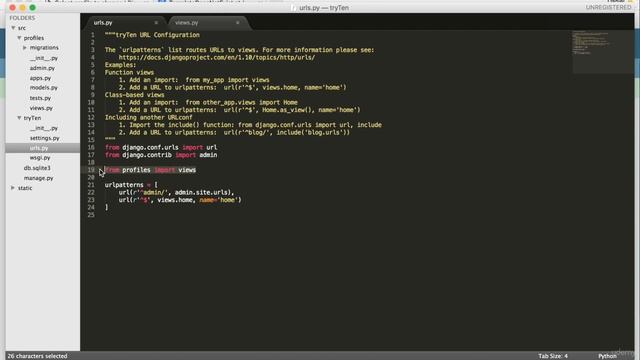Open db.sqlite3 in sidebar

37,168
